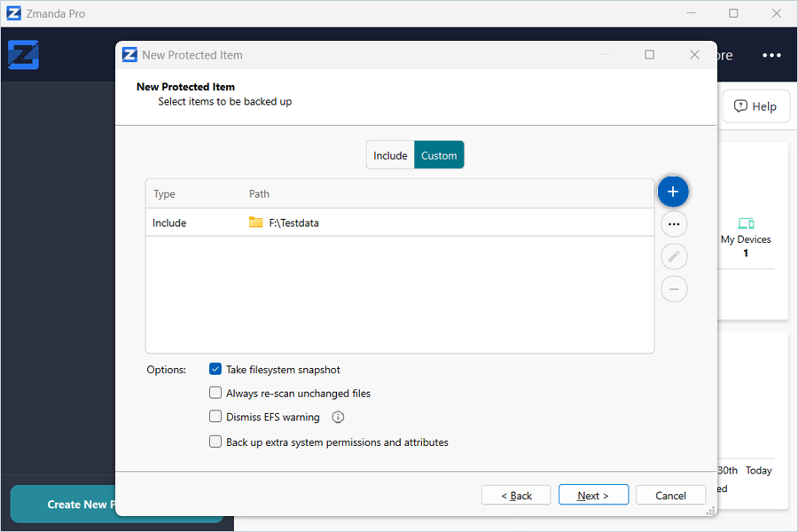Open the main window ellipsis menu
This screenshot has height=532, width=798.
click(771, 55)
